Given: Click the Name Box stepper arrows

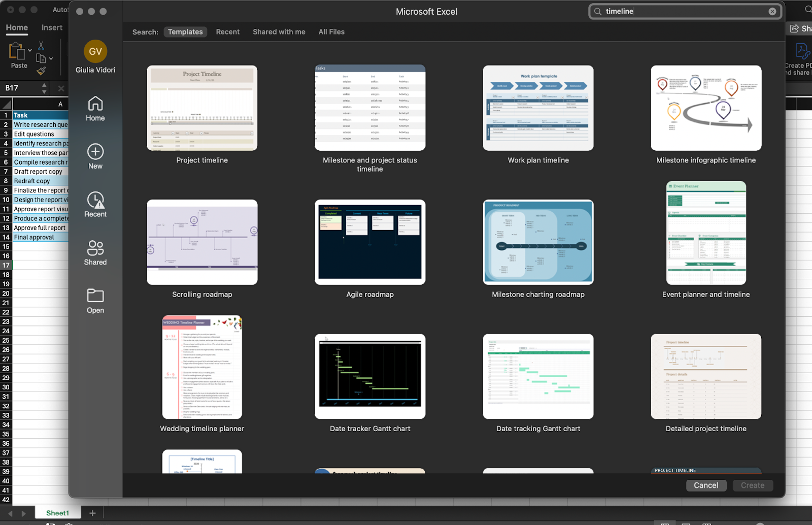Looking at the screenshot, I should [x=44, y=88].
